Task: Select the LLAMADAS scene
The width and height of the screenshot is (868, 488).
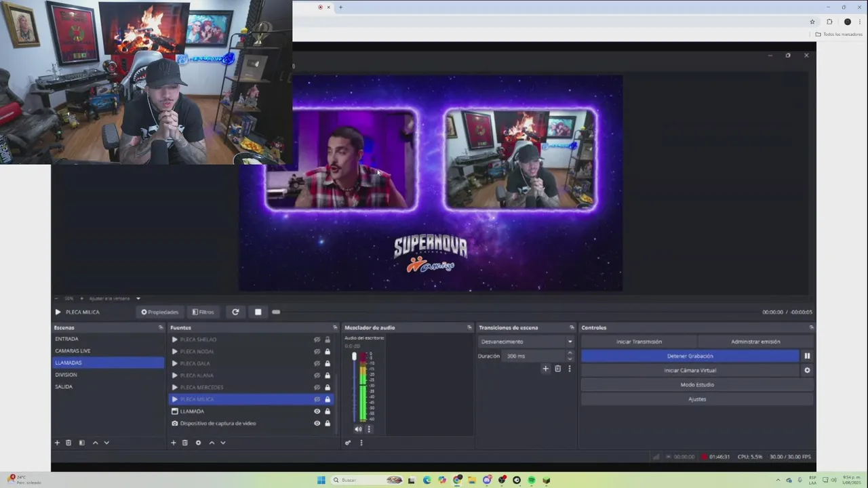Action: click(x=108, y=363)
